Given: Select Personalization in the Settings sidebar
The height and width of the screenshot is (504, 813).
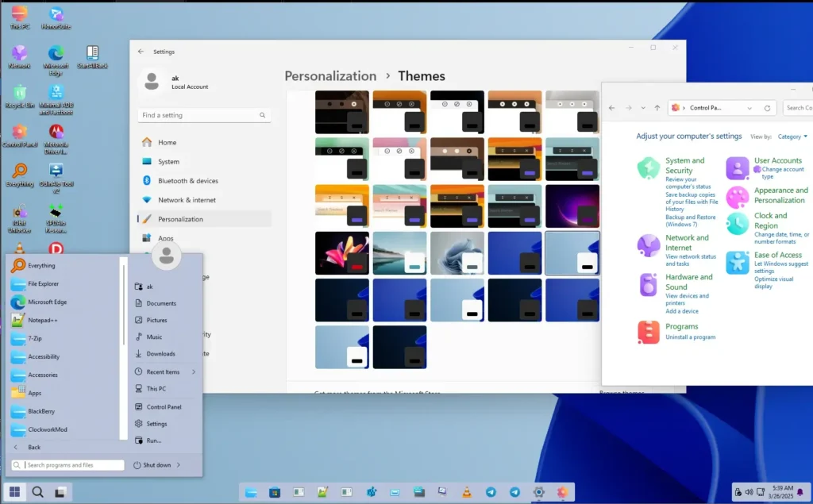Looking at the screenshot, I should (181, 218).
